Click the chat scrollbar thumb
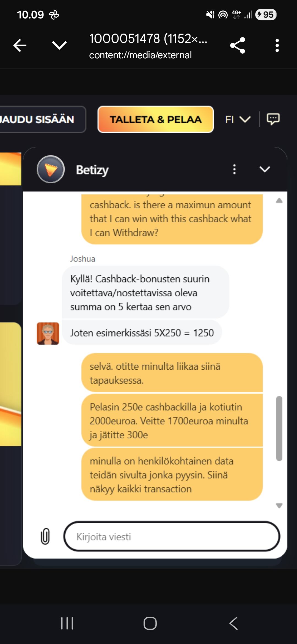 279,428
